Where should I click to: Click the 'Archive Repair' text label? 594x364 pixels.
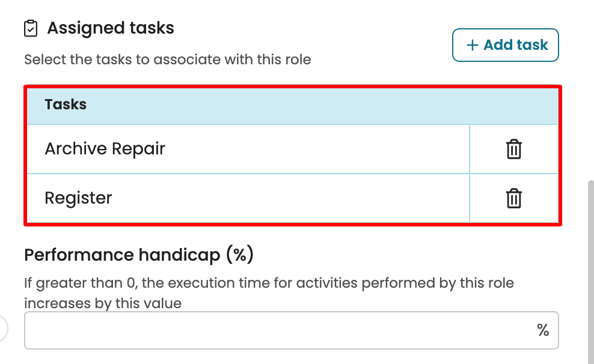105,149
